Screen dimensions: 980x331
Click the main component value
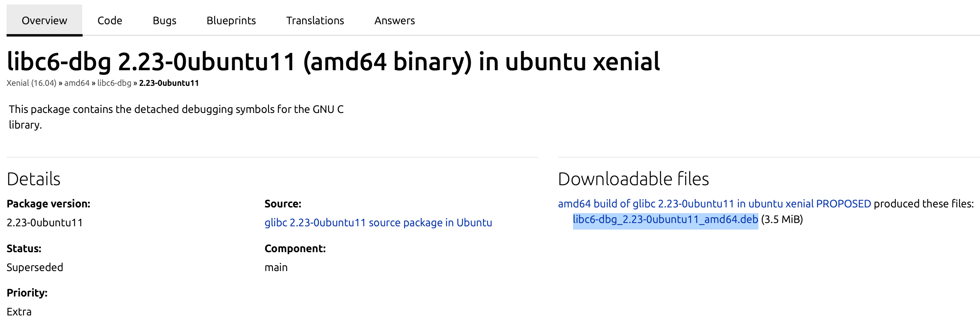click(276, 267)
